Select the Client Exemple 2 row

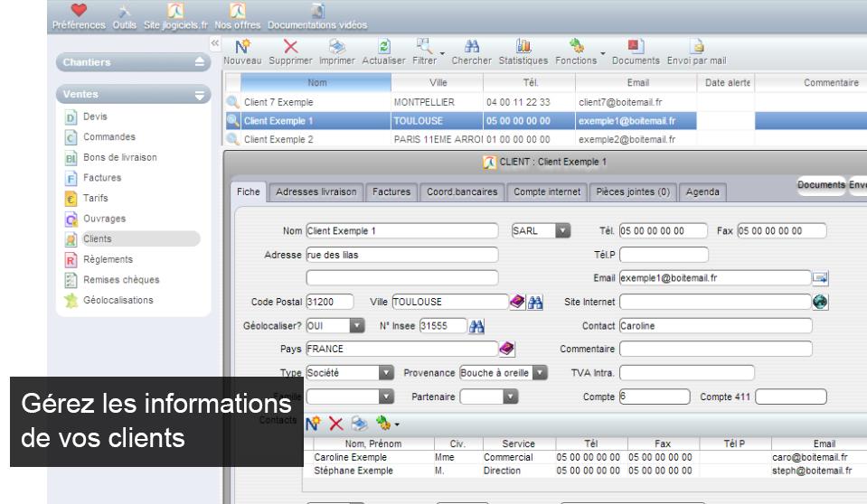546,139
